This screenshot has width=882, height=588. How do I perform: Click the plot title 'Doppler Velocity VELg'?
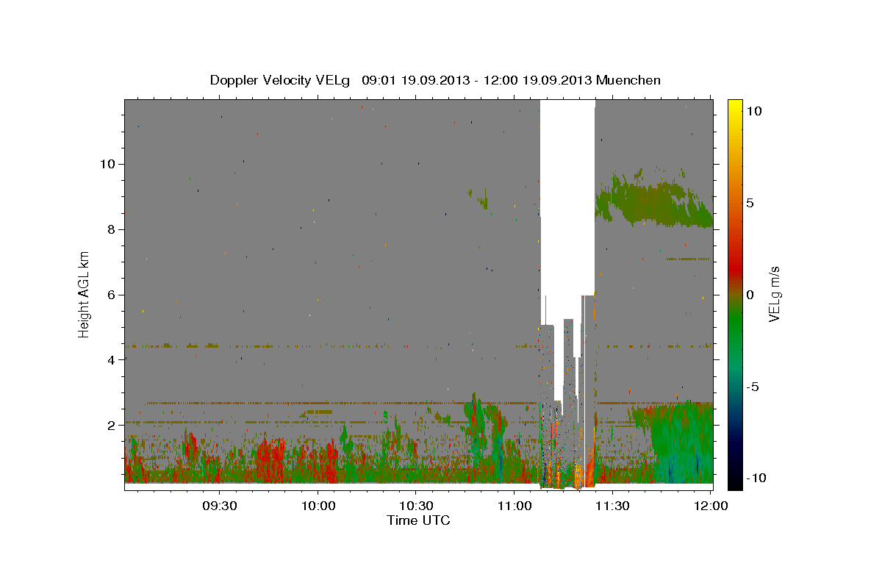(281, 80)
